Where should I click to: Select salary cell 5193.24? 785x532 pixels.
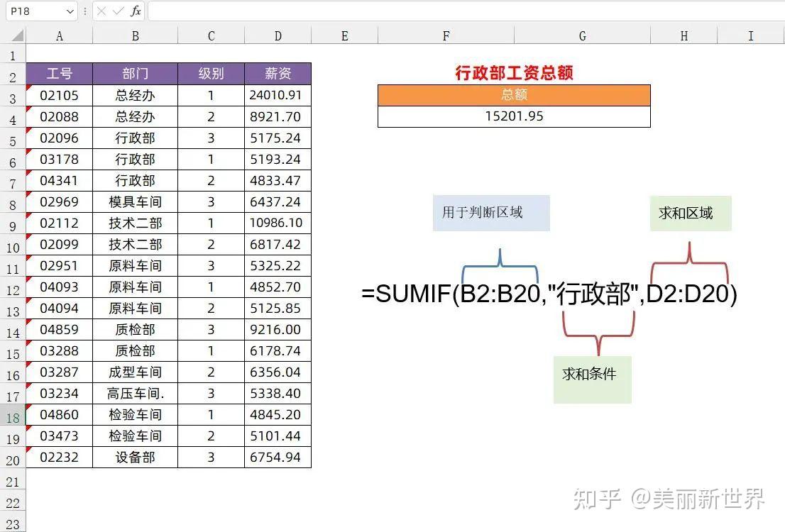pos(278,159)
